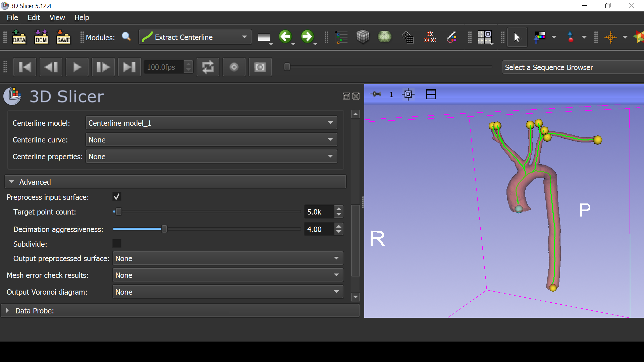
Task: Click the Decimation aggressiveness slider
Action: [207, 229]
